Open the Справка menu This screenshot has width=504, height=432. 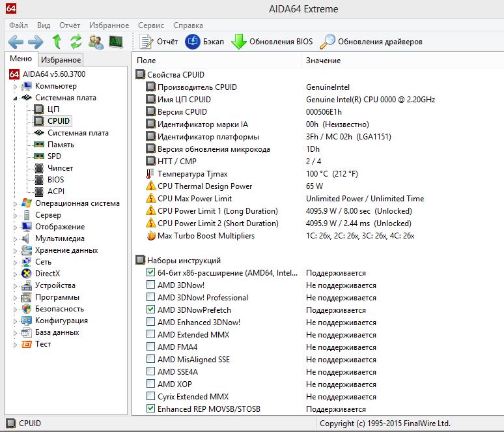click(188, 25)
